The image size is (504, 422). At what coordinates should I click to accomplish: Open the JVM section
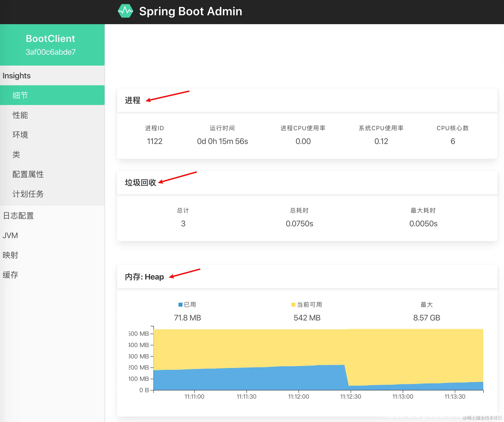[x=52, y=235]
